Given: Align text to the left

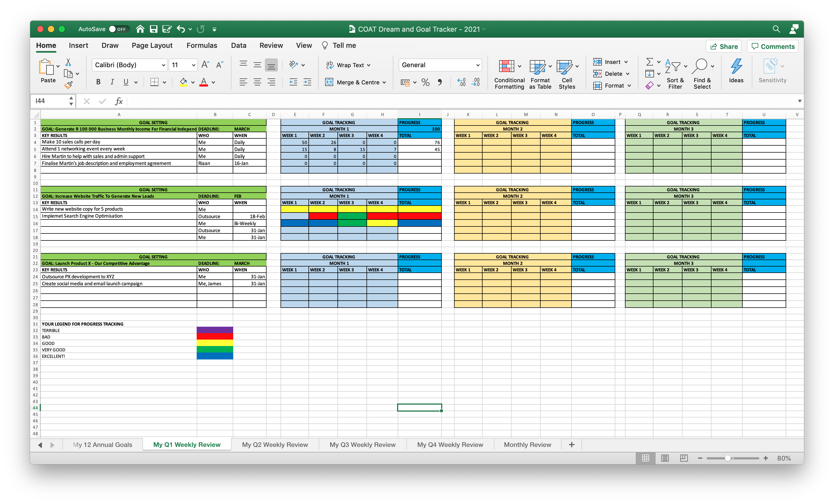Looking at the screenshot, I should [x=243, y=82].
